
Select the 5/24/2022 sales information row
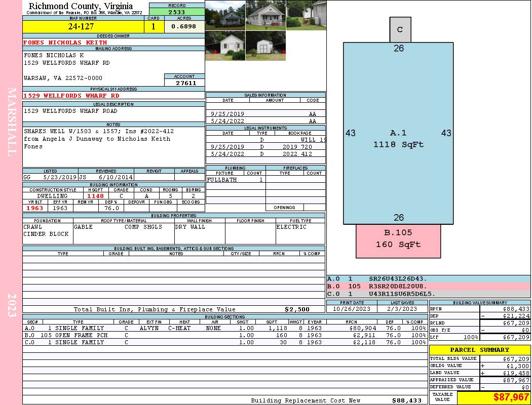pos(265,121)
